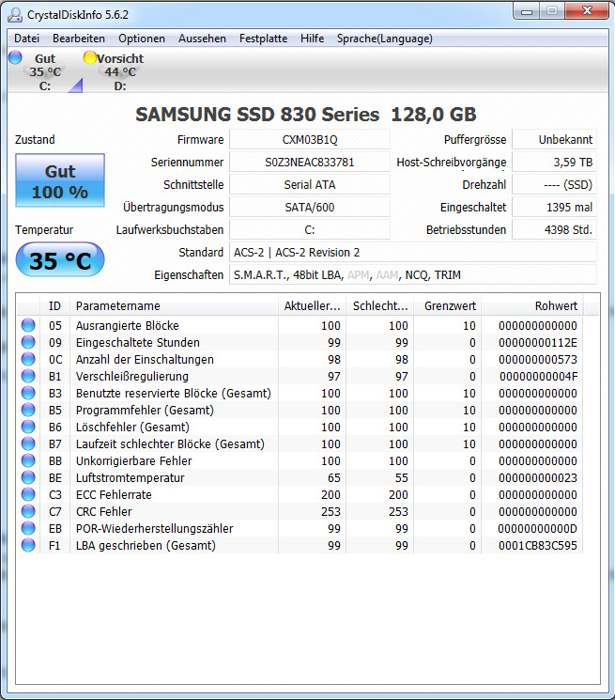Image resolution: width=615 pixels, height=700 pixels.
Task: Click the status icon for Eingeschaltete Stunden
Action: click(28, 342)
